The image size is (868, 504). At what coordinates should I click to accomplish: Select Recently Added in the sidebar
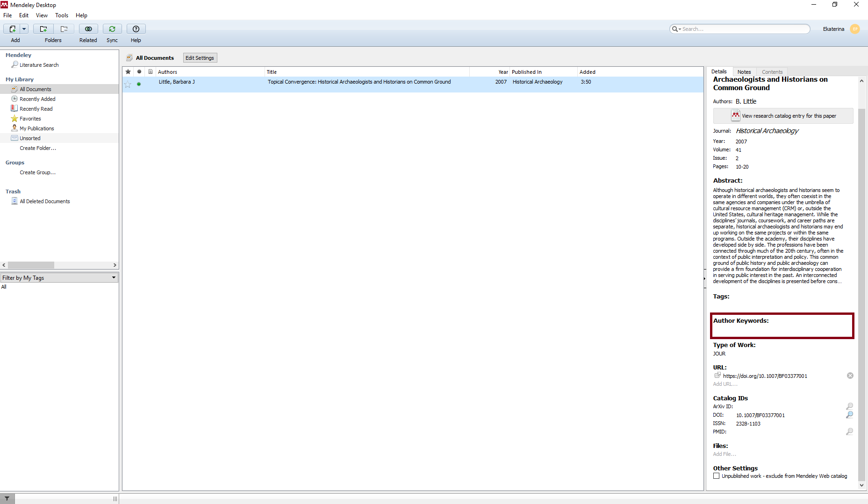[x=37, y=99]
